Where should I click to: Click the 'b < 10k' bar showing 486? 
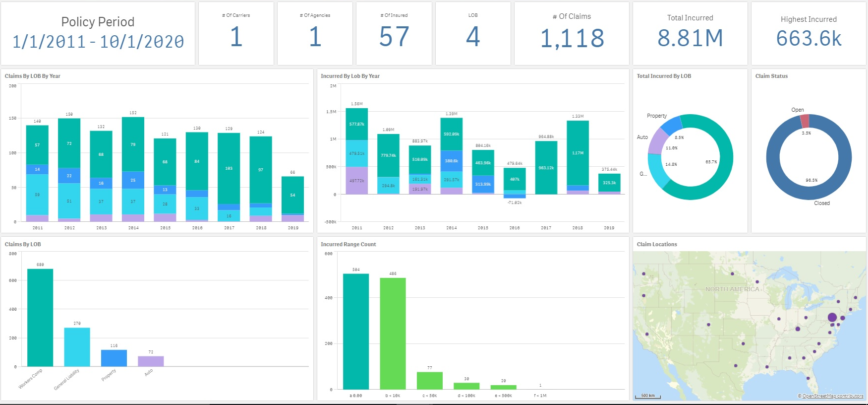pyautogui.click(x=393, y=334)
